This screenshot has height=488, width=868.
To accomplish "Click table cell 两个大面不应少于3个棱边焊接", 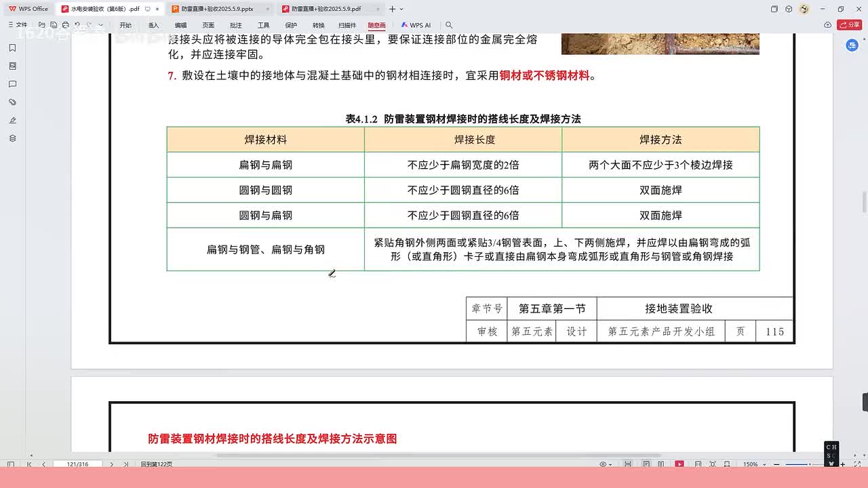I will click(660, 165).
